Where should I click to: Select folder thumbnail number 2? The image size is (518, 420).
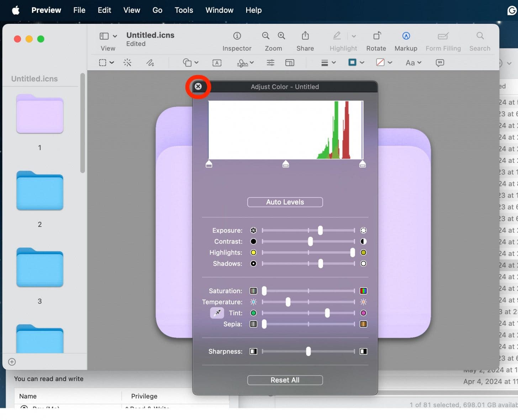coord(40,191)
